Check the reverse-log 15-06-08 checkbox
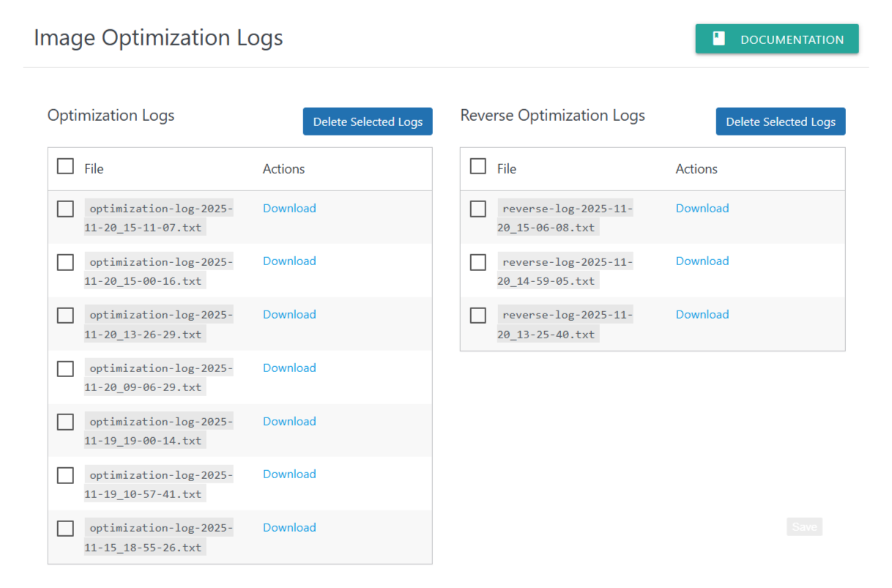 click(478, 209)
